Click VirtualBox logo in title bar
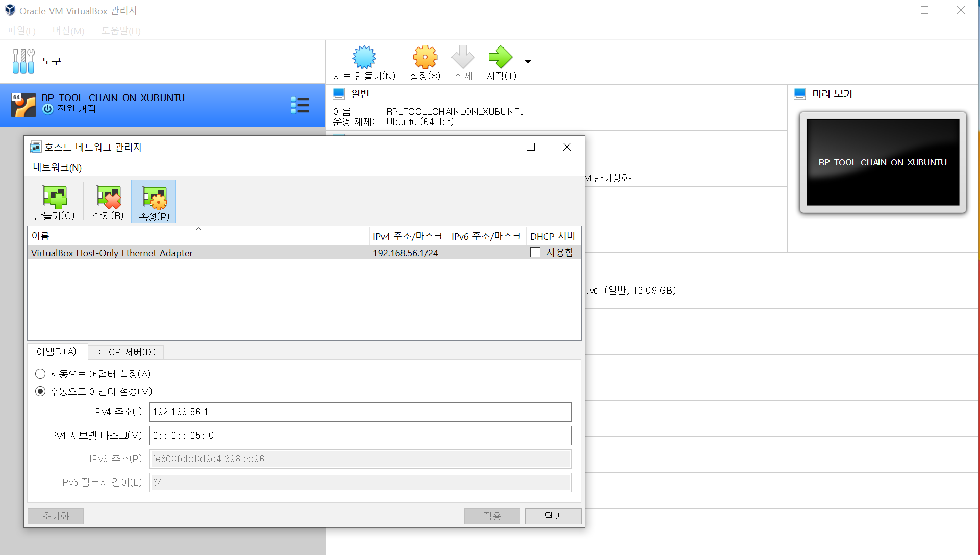Image resolution: width=980 pixels, height=555 pixels. 10,10
